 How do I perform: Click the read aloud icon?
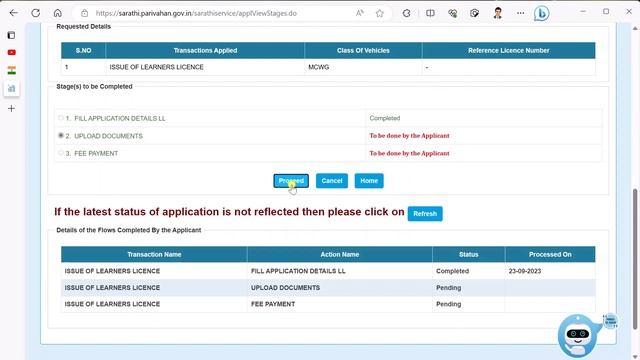point(360,13)
